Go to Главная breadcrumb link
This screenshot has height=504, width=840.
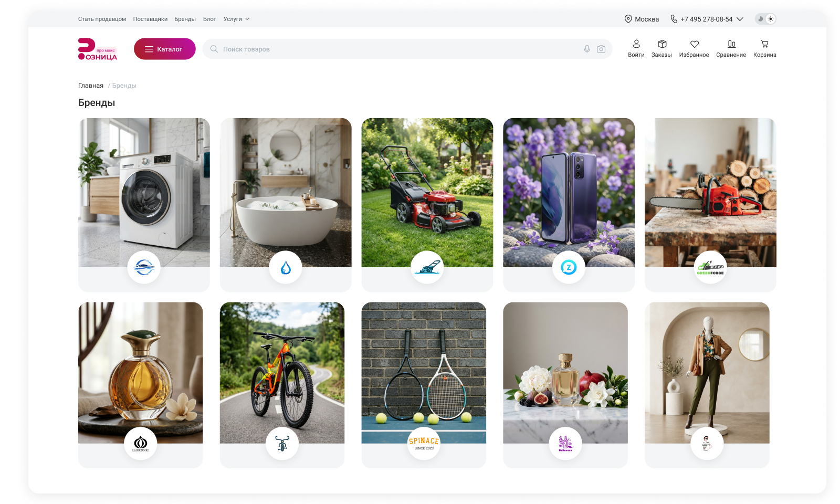(91, 86)
